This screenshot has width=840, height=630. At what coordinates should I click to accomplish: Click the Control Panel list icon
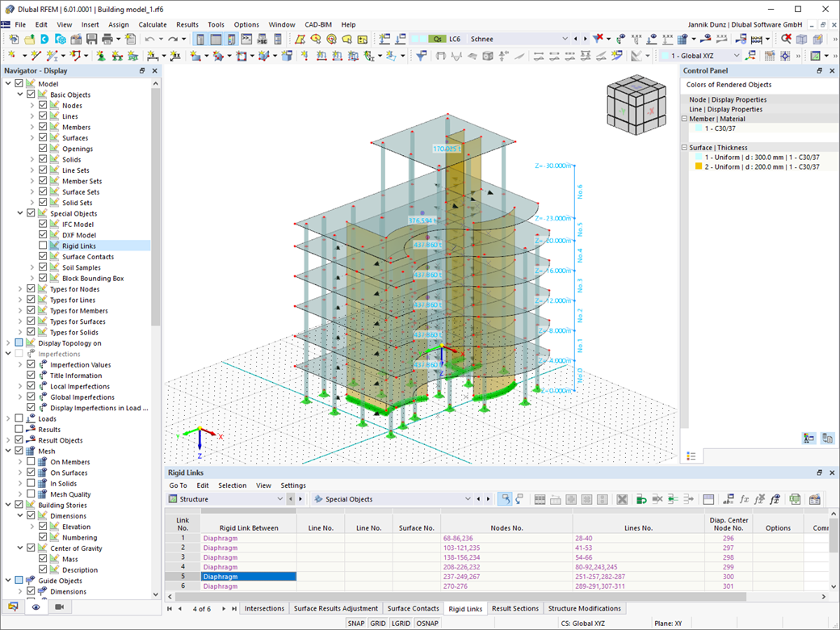(691, 456)
